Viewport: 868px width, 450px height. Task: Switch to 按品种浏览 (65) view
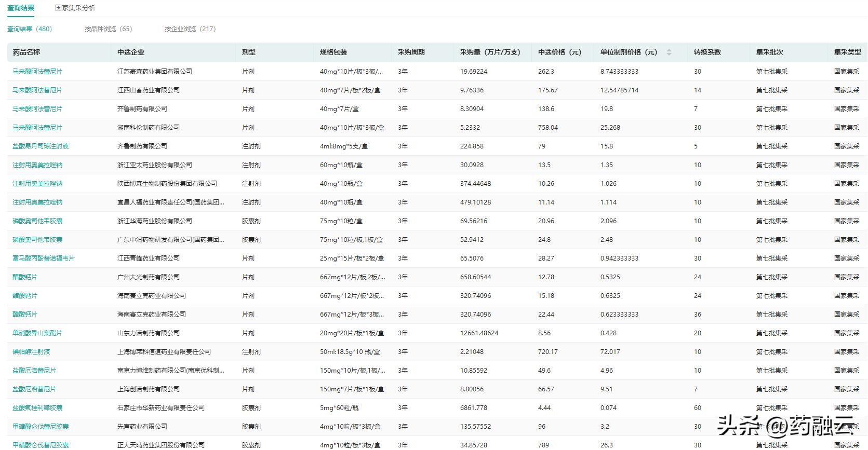click(x=109, y=29)
